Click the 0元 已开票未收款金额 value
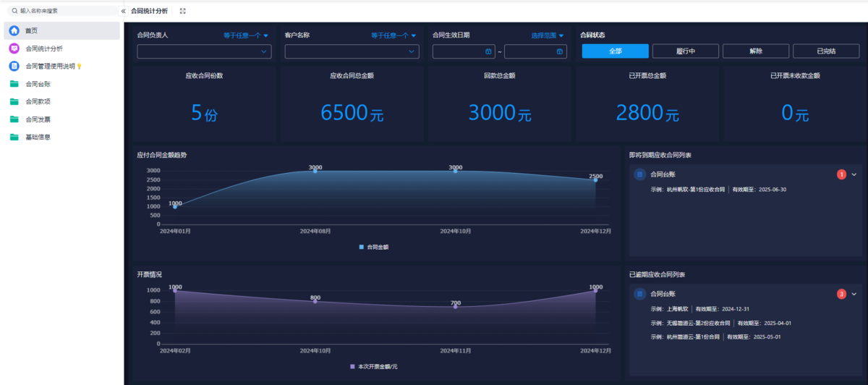This screenshot has width=868, height=385. point(795,113)
